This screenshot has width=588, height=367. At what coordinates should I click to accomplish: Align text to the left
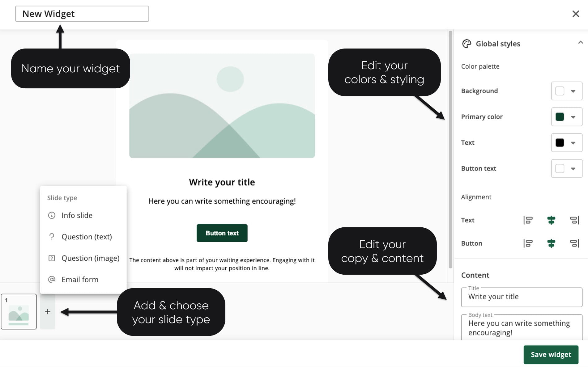click(528, 220)
